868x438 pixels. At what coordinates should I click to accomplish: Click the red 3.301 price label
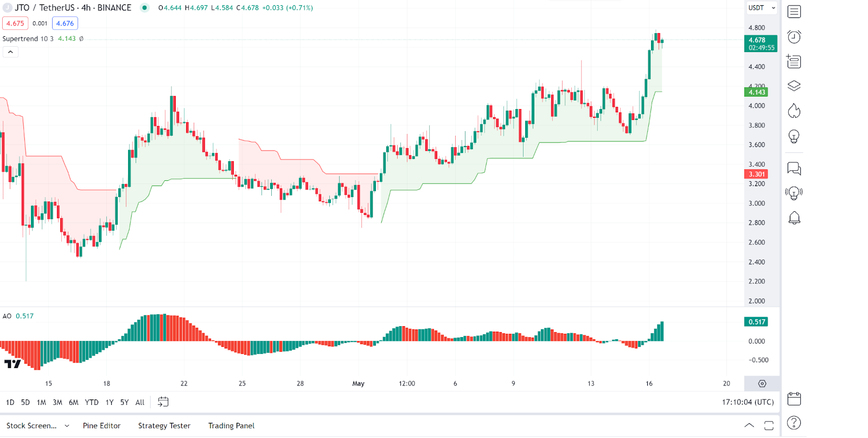pos(756,174)
